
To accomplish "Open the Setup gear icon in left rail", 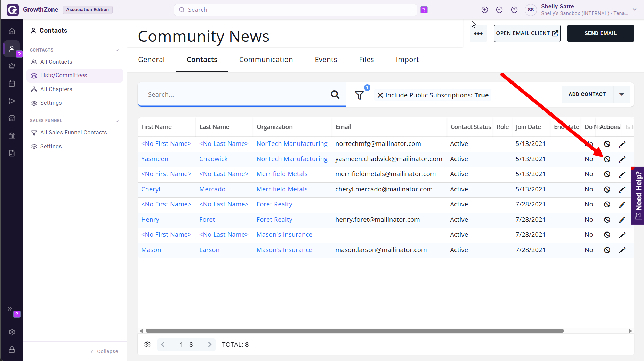I will [x=12, y=332].
